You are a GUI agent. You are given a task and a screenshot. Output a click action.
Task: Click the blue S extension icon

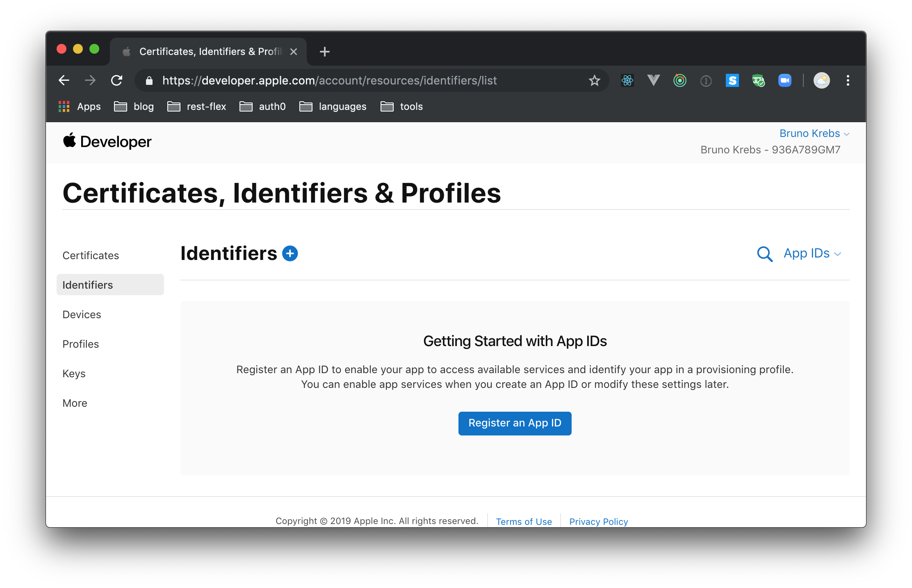pyautogui.click(x=732, y=80)
